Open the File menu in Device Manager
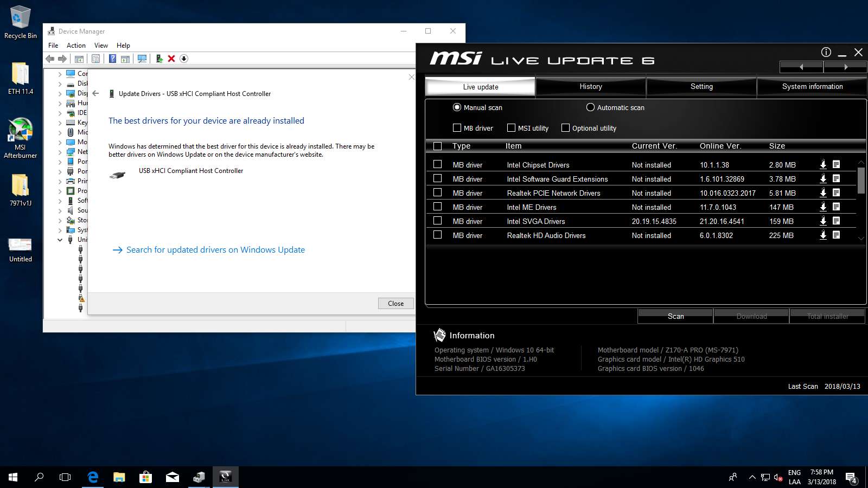This screenshot has width=868, height=488. [53, 46]
